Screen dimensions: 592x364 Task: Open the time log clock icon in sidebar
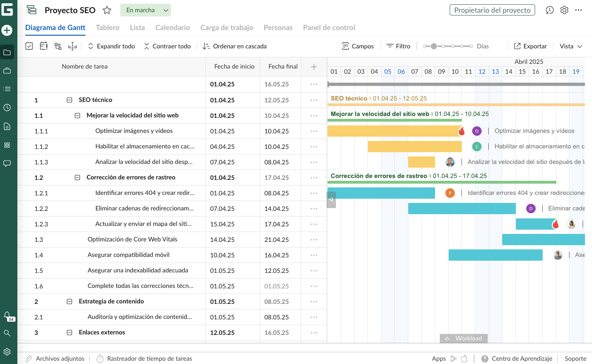[x=7, y=108]
